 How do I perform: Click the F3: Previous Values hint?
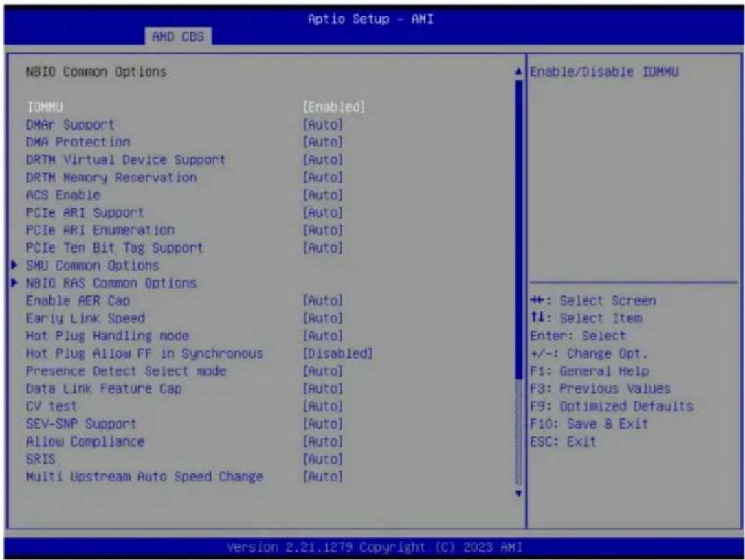point(601,388)
